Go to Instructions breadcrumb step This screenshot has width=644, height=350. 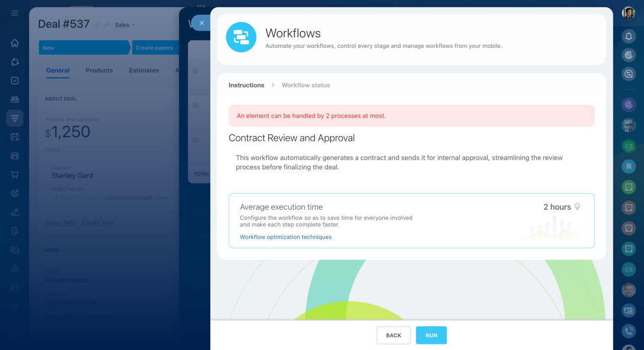point(246,85)
